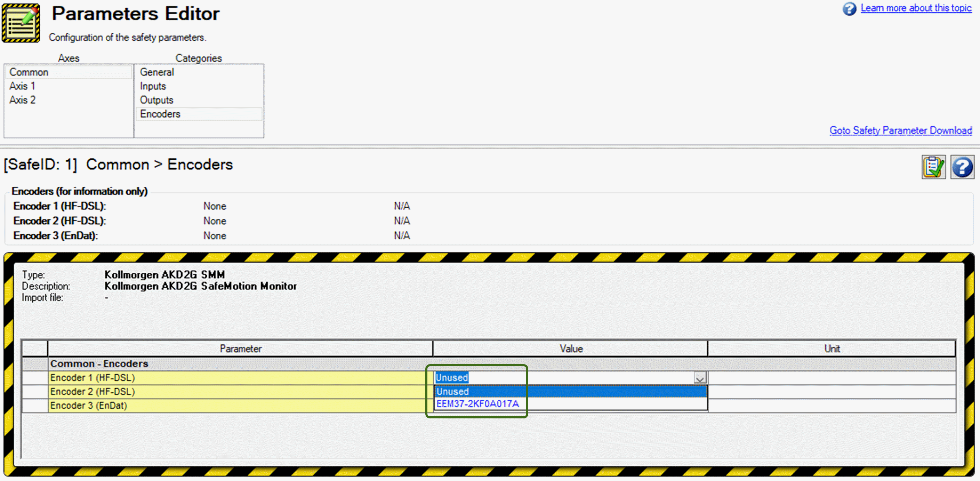The image size is (980, 481).
Task: Click the Value column header
Action: point(570,348)
